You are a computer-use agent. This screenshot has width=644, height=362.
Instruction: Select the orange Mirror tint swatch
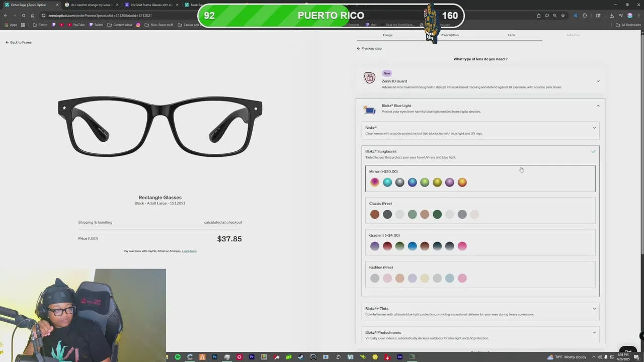(462, 183)
